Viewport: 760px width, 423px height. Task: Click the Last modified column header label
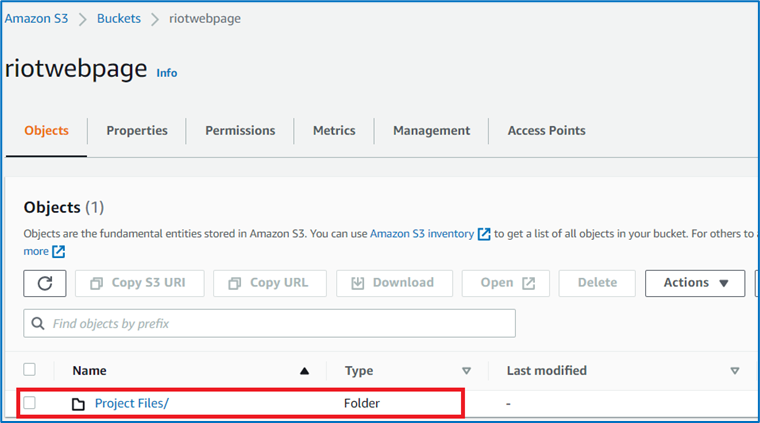point(547,371)
